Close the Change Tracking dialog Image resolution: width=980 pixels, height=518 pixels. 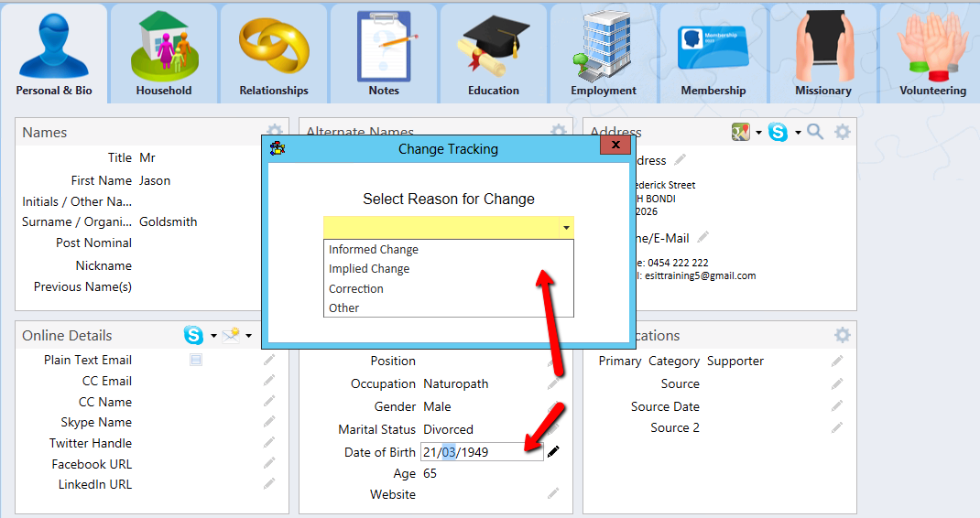(x=615, y=146)
